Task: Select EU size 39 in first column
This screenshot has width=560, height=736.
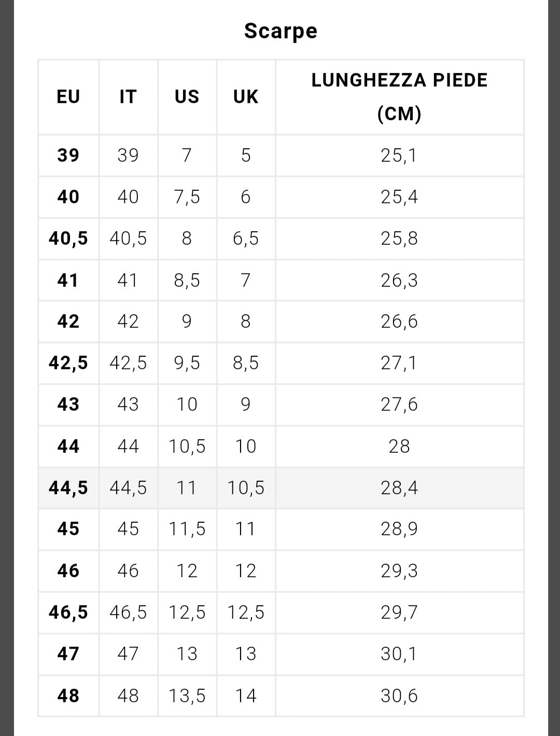Action: (68, 155)
